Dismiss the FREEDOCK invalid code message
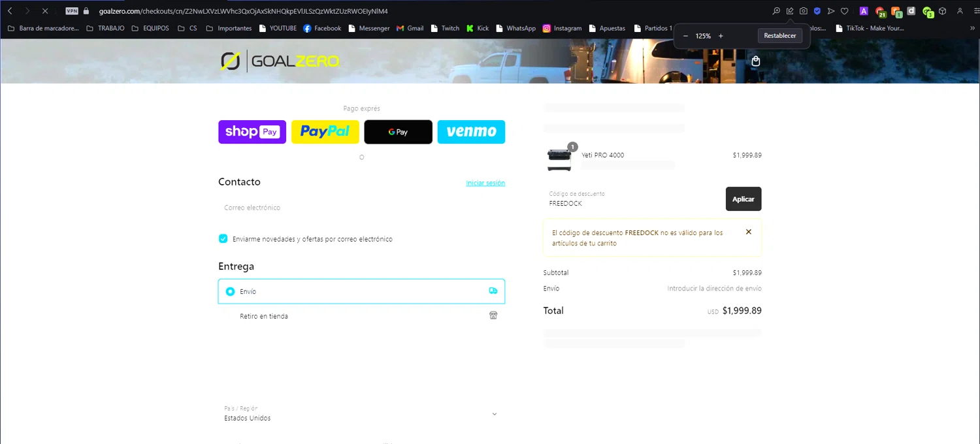This screenshot has height=444, width=980. pyautogui.click(x=749, y=232)
